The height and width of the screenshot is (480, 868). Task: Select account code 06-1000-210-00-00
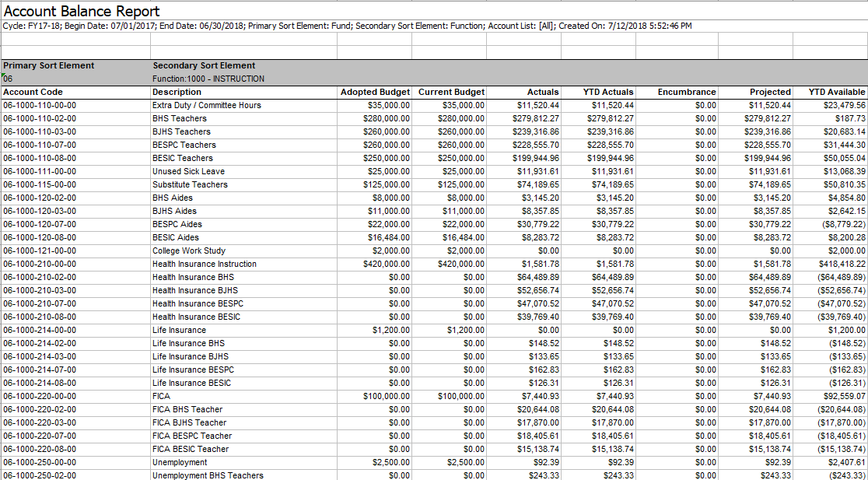tap(40, 264)
